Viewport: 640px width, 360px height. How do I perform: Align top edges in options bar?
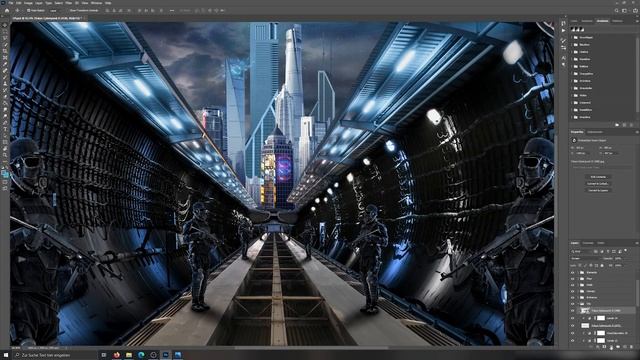[139, 10]
